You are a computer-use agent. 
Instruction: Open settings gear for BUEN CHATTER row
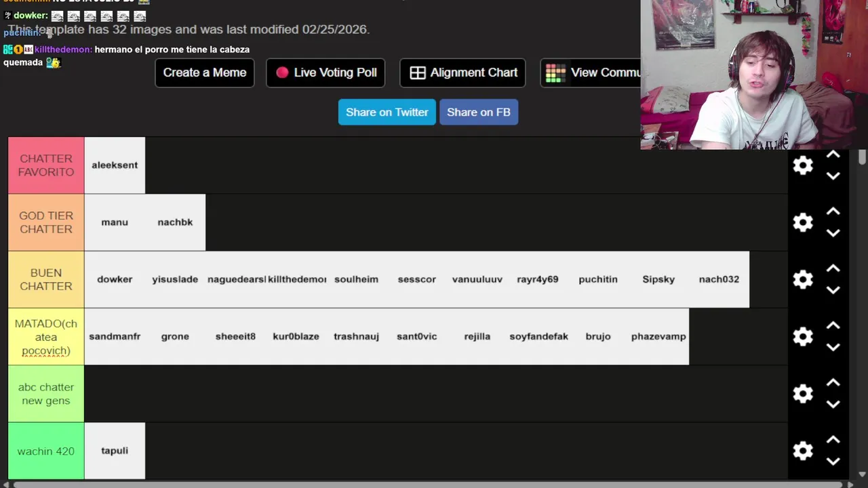pos(803,279)
